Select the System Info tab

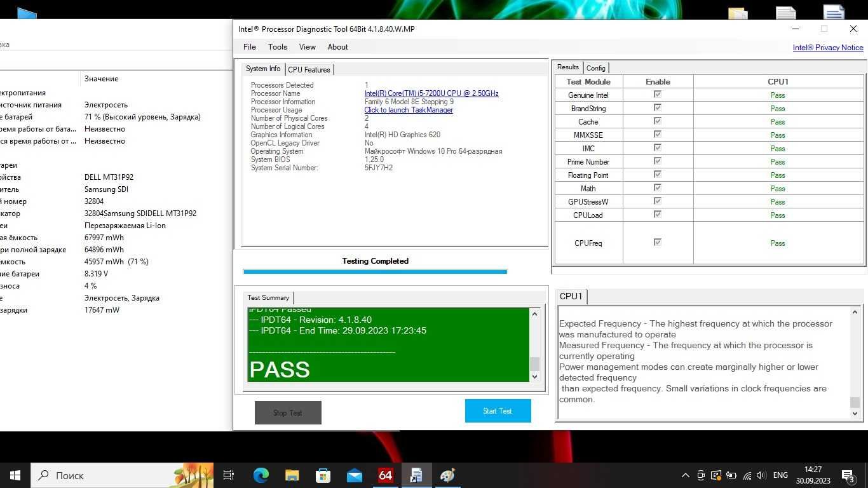point(263,69)
